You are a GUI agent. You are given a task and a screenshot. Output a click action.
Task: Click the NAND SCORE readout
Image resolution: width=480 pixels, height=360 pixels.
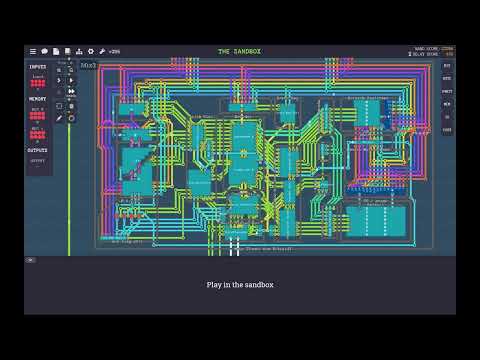[x=433, y=49]
